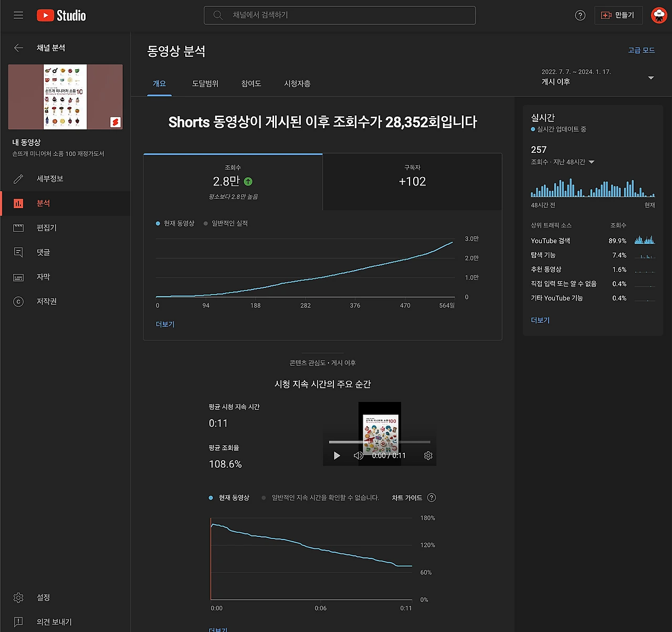Image resolution: width=672 pixels, height=632 pixels.
Task: Open the help question mark icon
Action: tap(580, 15)
